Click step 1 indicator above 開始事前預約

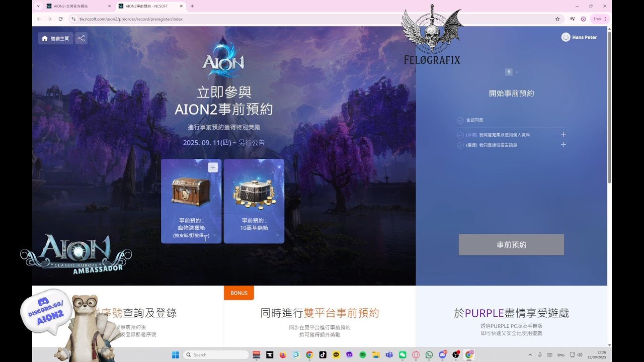509,72
